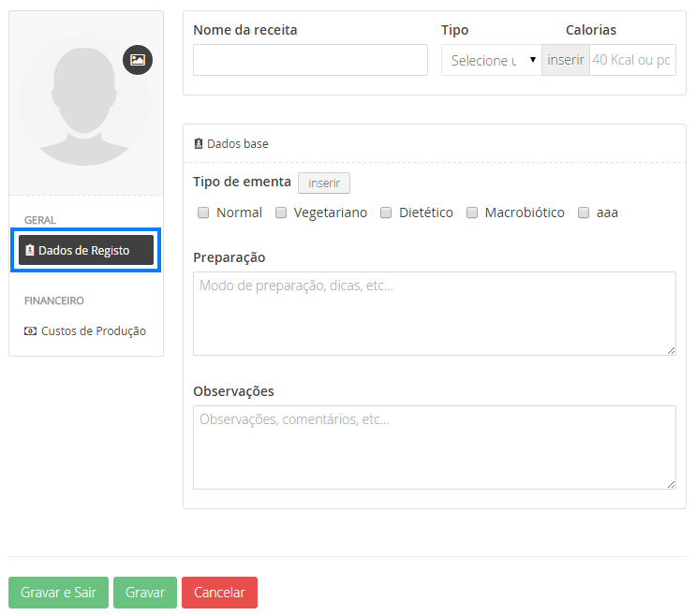696x616 pixels.
Task: Click the image upload icon on avatar
Action: (x=138, y=60)
